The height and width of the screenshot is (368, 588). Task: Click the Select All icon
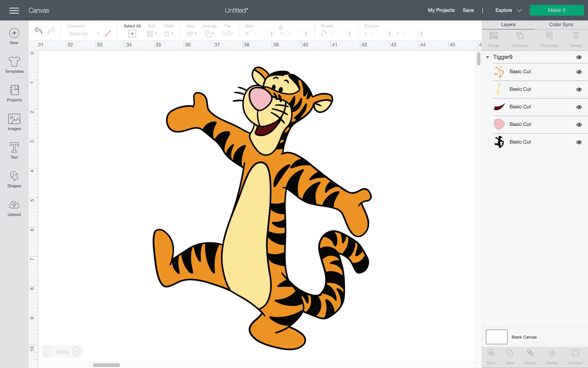132,34
